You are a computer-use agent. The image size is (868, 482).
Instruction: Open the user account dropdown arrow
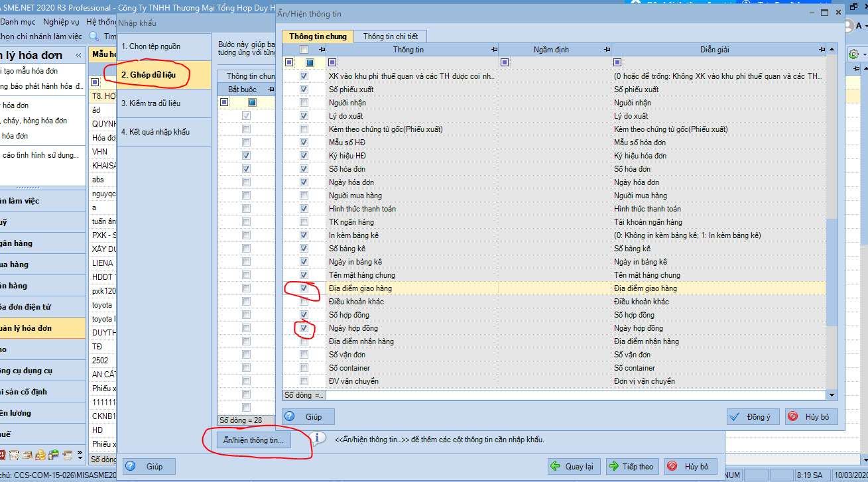pyautogui.click(x=865, y=27)
